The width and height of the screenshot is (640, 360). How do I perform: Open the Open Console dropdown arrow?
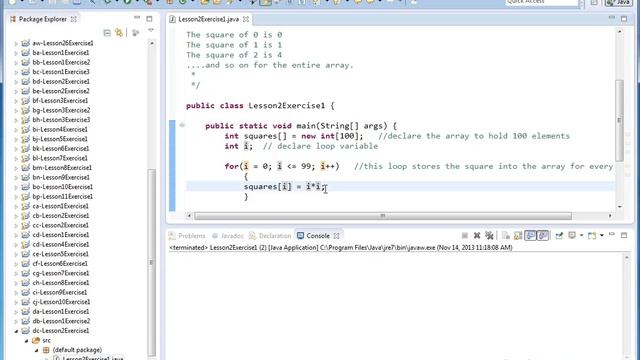click(601, 236)
